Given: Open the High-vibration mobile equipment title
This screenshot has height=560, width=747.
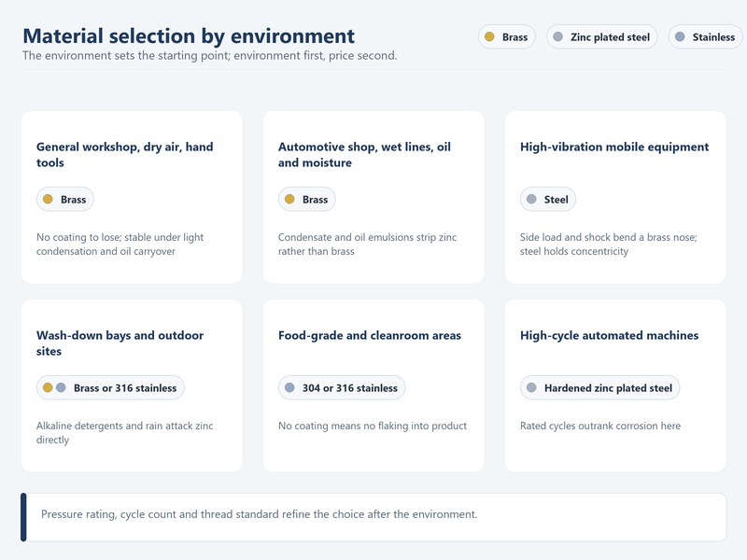Looking at the screenshot, I should [614, 147].
